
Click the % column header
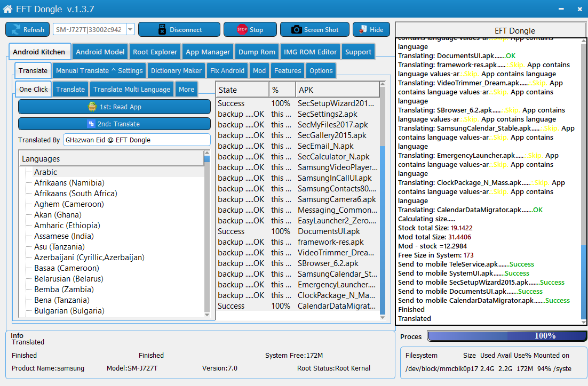click(282, 90)
